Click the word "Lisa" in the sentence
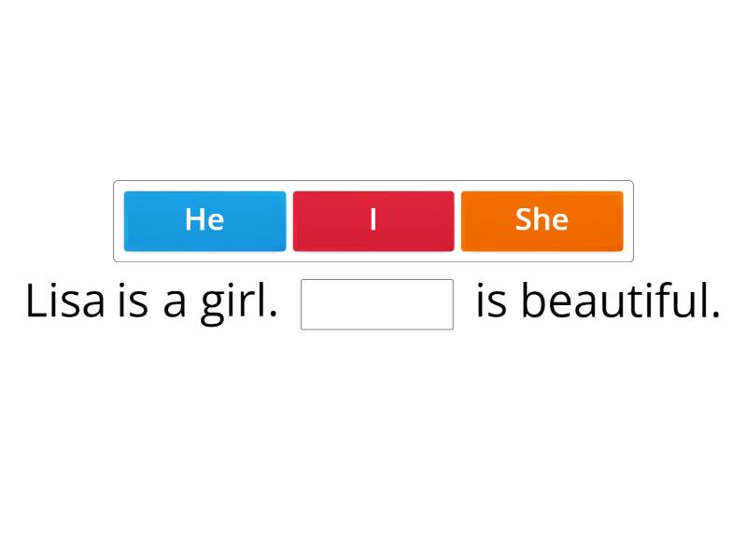Viewport: 747px width, 560px height. (65, 301)
